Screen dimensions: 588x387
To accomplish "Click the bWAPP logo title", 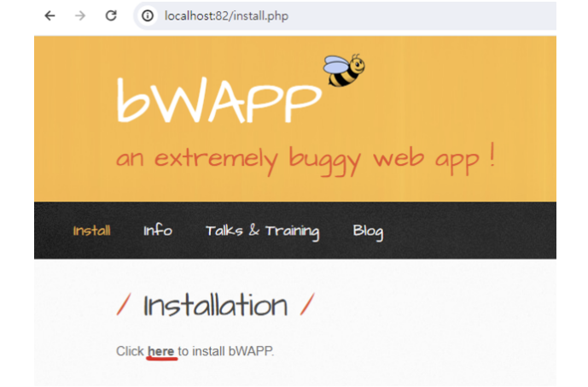I will coord(219,100).
